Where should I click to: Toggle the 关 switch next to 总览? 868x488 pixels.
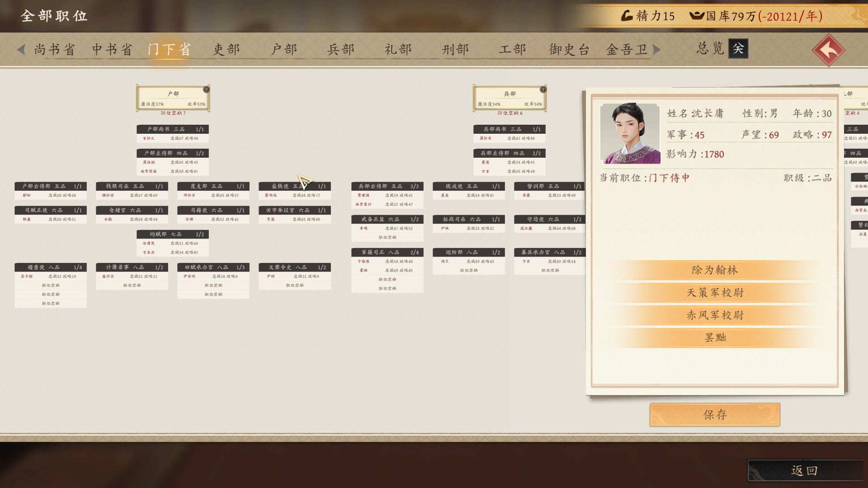pyautogui.click(x=738, y=49)
